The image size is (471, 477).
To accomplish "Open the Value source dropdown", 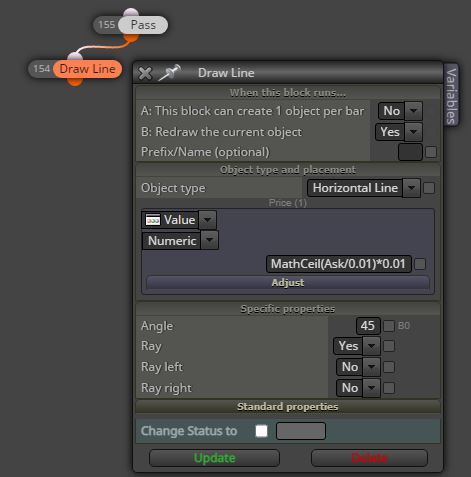I will pos(208,220).
